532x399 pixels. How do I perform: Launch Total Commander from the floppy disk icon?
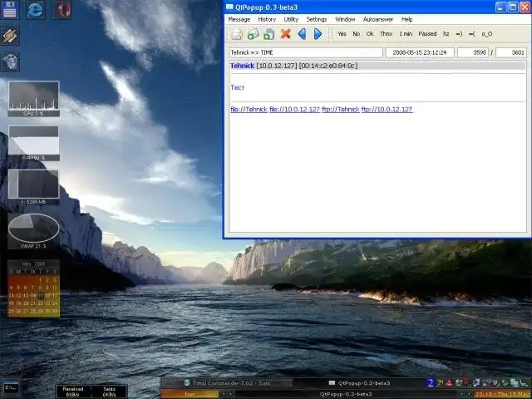click(9, 9)
